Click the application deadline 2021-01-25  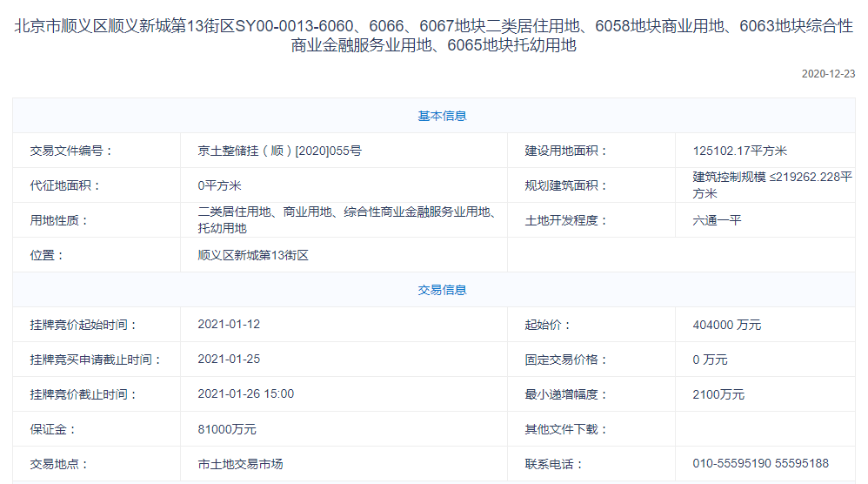(x=229, y=359)
